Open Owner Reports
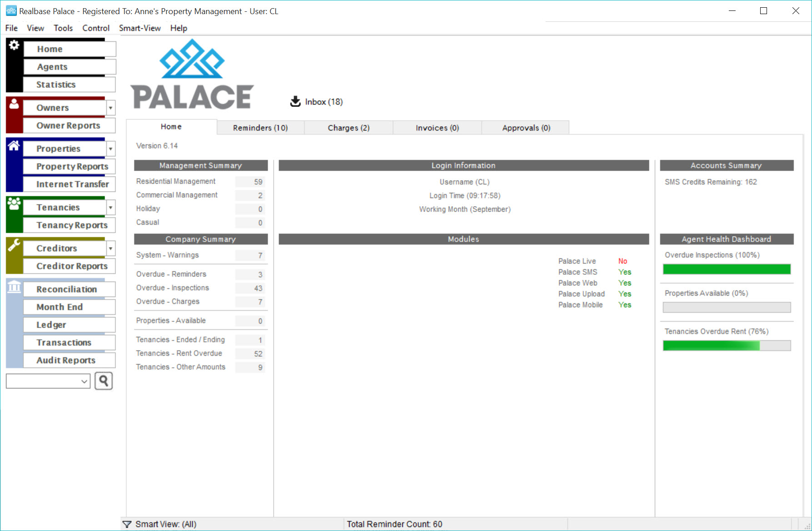Screen dimensions: 812x531 tap(70, 126)
